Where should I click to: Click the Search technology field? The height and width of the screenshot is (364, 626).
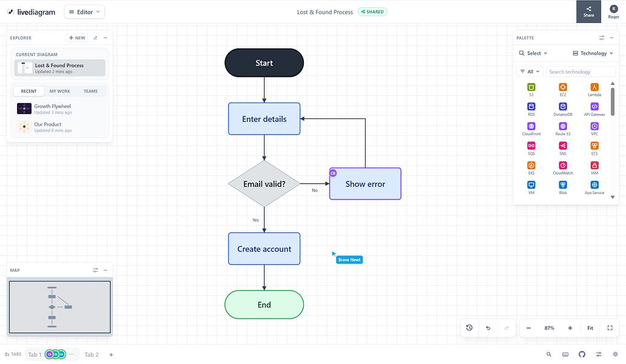581,72
